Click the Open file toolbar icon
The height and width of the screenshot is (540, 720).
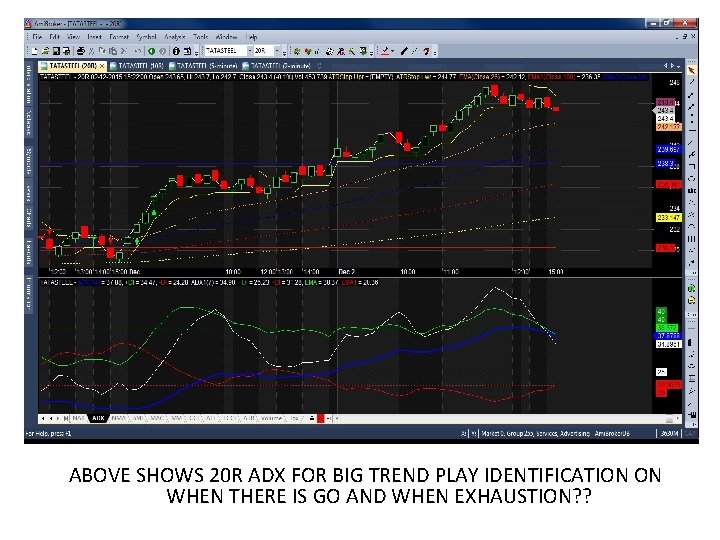tap(45, 51)
